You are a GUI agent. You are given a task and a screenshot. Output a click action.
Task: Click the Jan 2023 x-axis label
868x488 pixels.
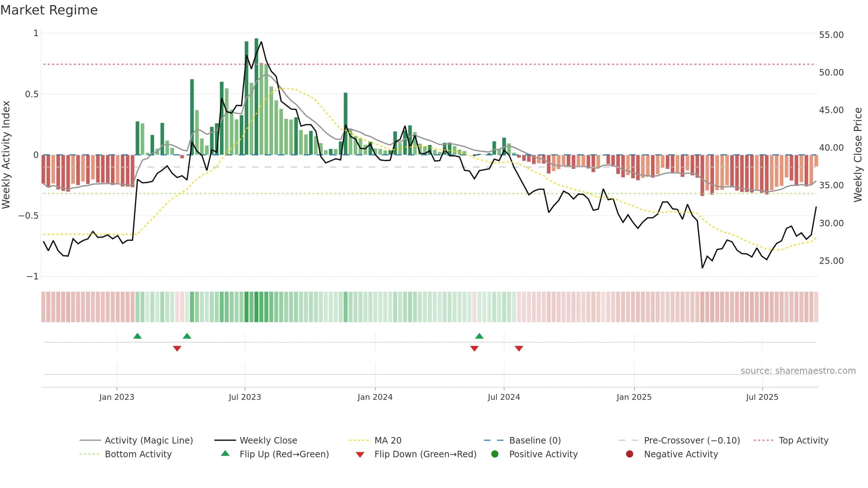point(117,397)
